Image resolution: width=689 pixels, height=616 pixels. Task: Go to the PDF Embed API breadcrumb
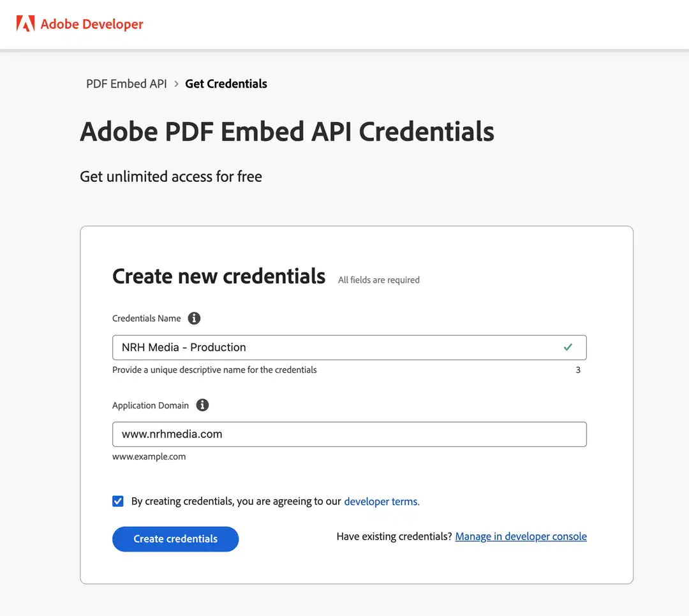pos(126,84)
